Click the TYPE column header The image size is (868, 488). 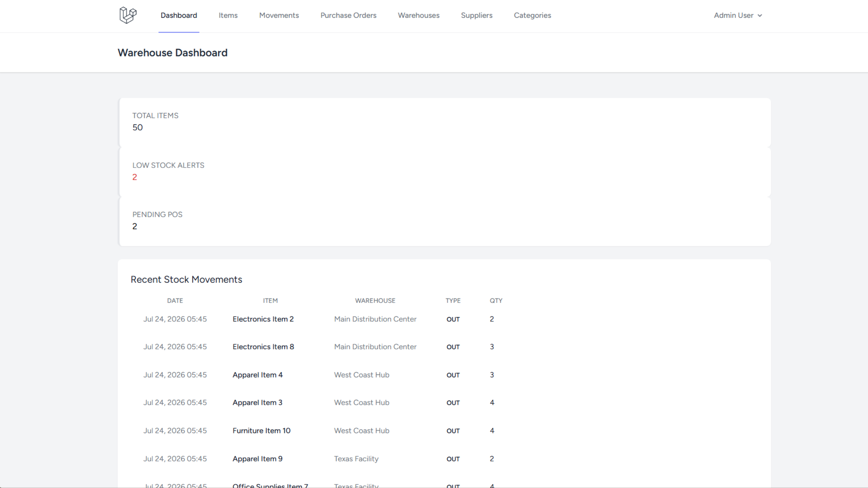(453, 301)
